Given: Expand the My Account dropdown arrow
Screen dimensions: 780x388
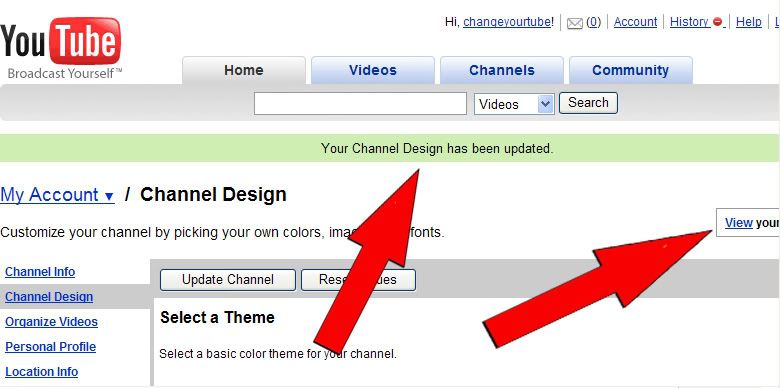Looking at the screenshot, I should 109,196.
